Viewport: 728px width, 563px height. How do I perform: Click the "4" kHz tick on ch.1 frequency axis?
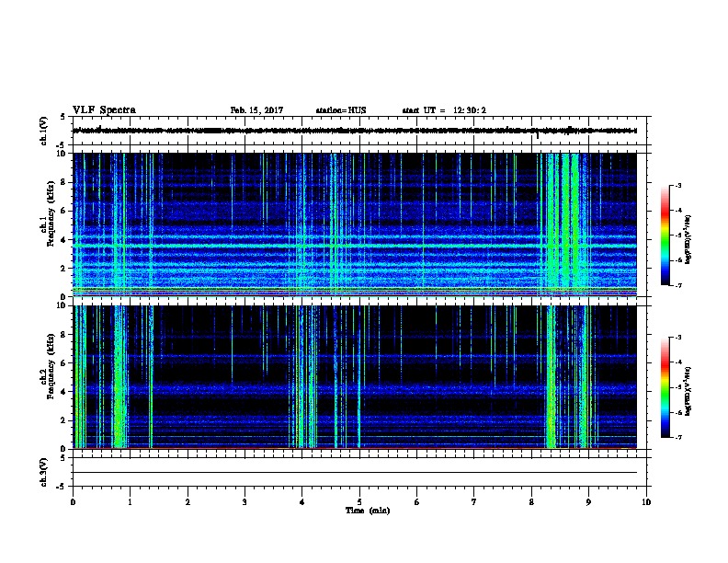[x=63, y=240]
